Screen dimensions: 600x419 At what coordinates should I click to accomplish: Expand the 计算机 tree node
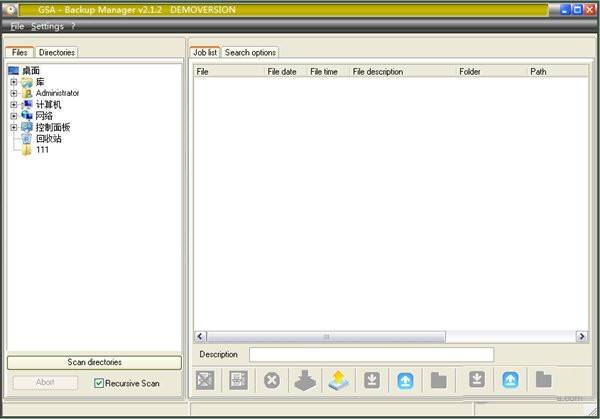tap(14, 105)
